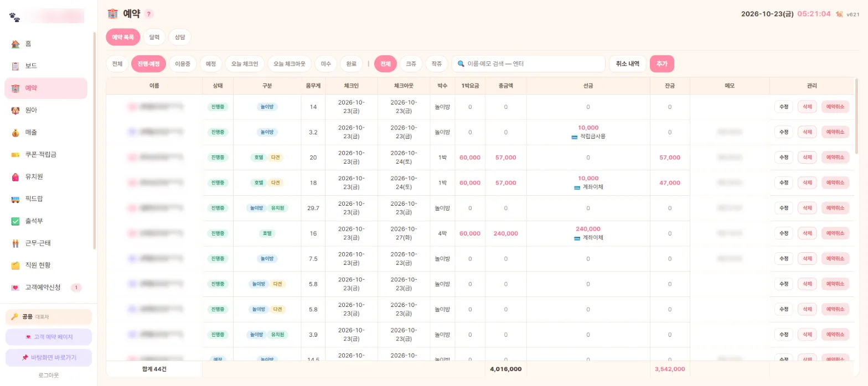
Task: Click the notification badge on 고객예약신청
Action: [76, 287]
